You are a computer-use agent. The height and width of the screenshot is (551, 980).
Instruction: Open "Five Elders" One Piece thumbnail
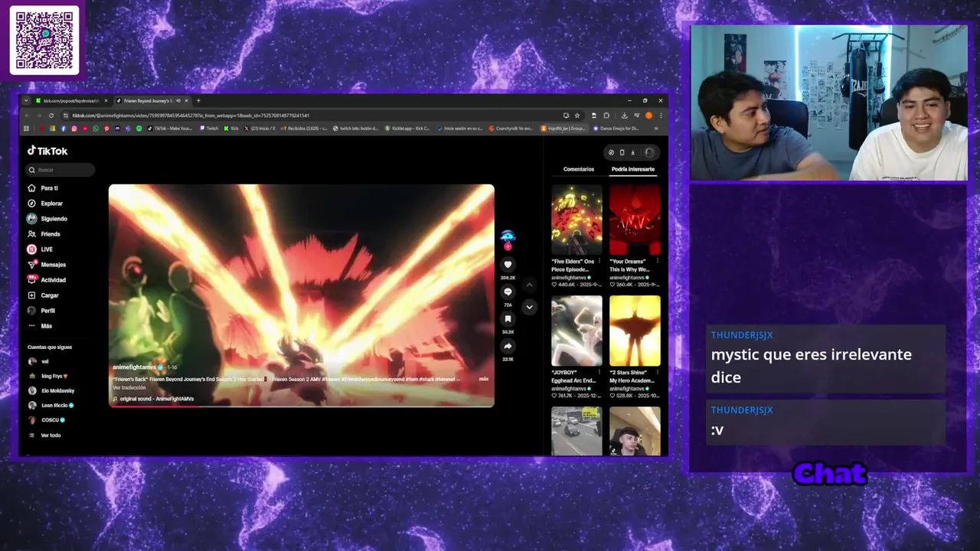pos(577,220)
